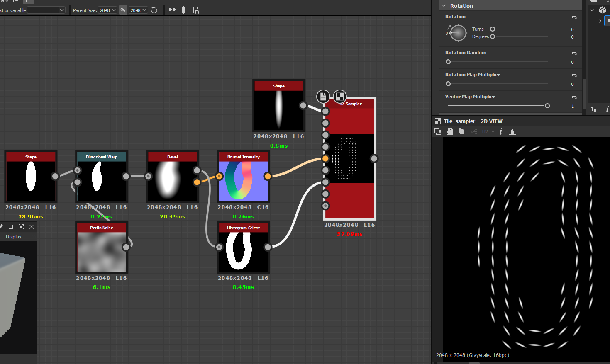
Task: Snap nodes to grid with magnet icon
Action: coord(195,10)
